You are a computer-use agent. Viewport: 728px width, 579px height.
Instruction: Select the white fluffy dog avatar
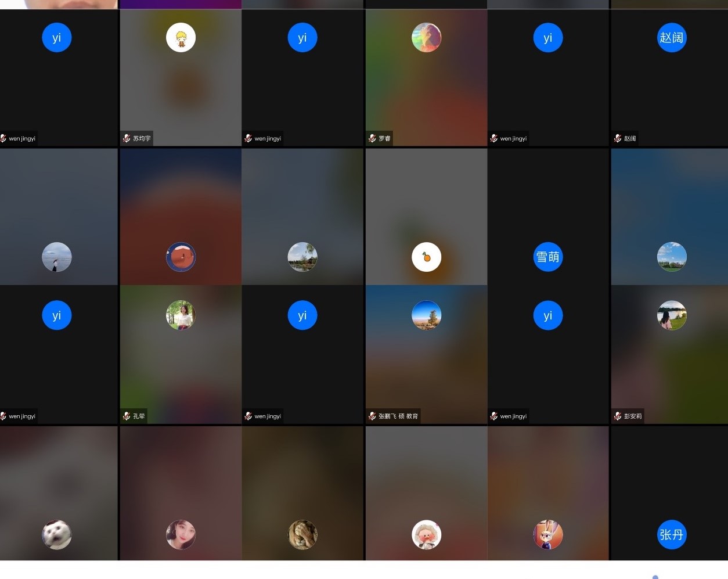[x=57, y=534]
